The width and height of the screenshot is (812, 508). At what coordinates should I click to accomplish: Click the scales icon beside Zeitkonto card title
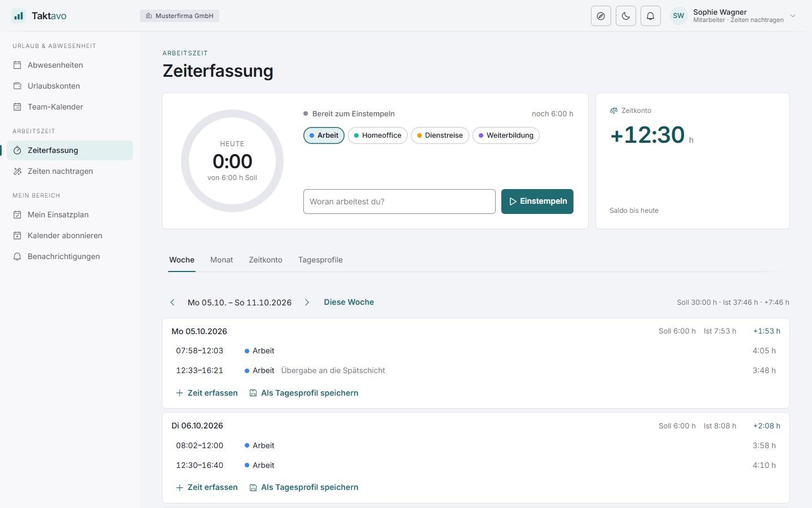click(x=614, y=111)
